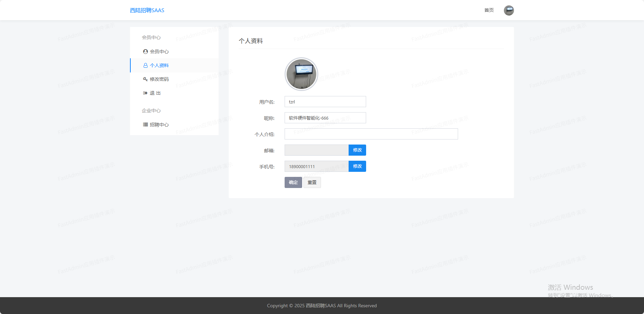
Task: Open 会员中心 sidebar menu item
Action: tap(159, 52)
